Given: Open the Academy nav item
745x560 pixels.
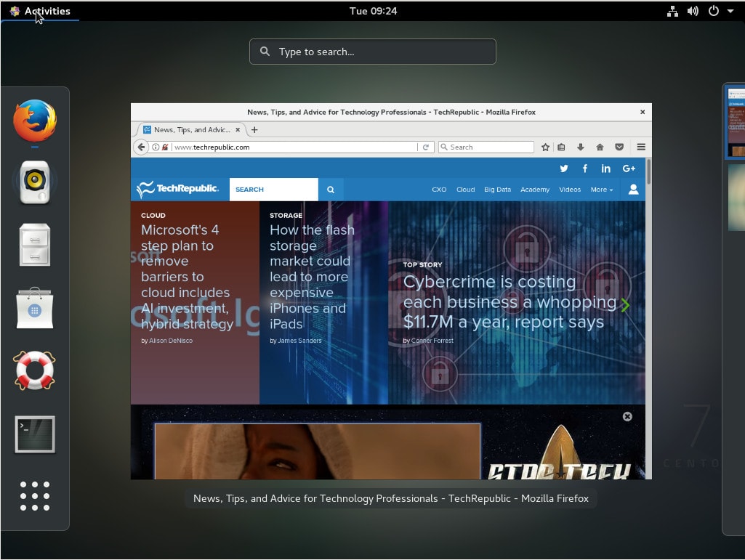Looking at the screenshot, I should click(534, 190).
